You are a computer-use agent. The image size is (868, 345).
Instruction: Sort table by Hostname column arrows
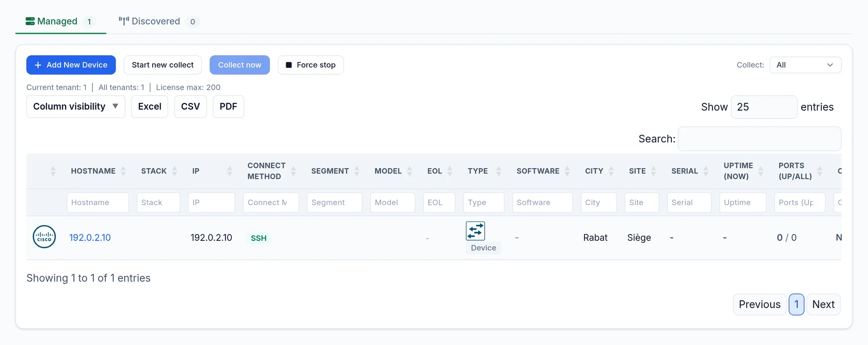123,171
